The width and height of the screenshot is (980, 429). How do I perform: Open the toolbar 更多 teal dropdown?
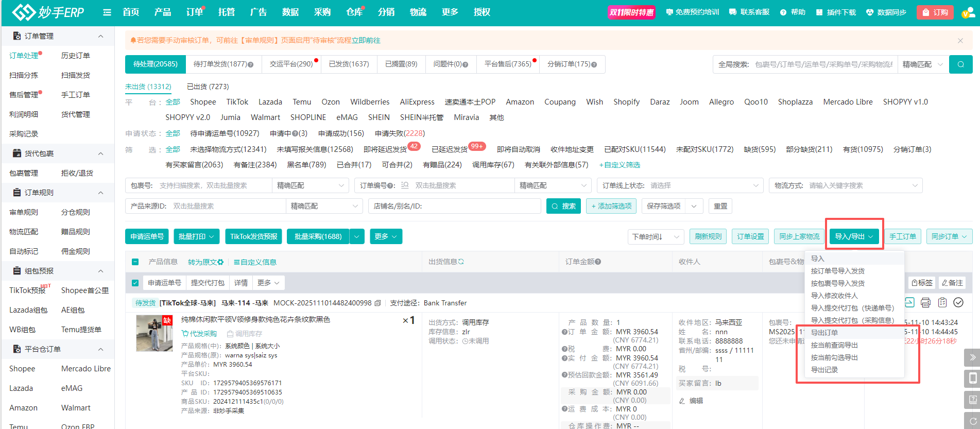tap(386, 236)
